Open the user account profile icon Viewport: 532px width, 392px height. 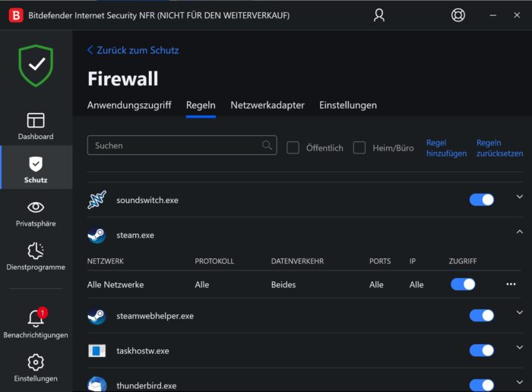click(x=379, y=15)
